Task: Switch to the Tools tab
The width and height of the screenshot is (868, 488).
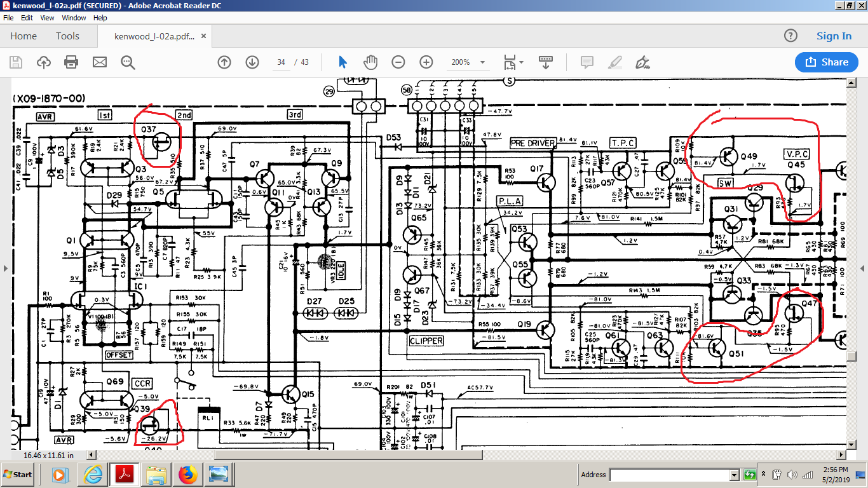Action: pos(67,36)
